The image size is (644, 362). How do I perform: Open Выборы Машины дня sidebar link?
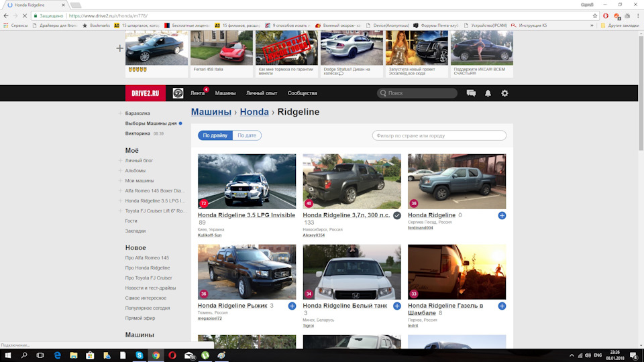pyautogui.click(x=151, y=123)
